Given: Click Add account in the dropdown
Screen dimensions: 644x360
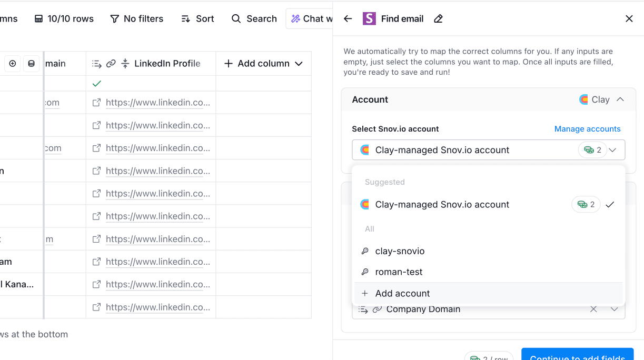Looking at the screenshot, I should [402, 294].
